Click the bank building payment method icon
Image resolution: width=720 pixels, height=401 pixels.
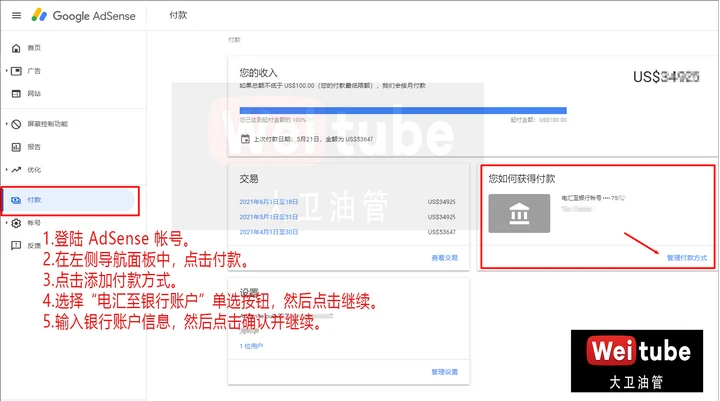point(519,213)
